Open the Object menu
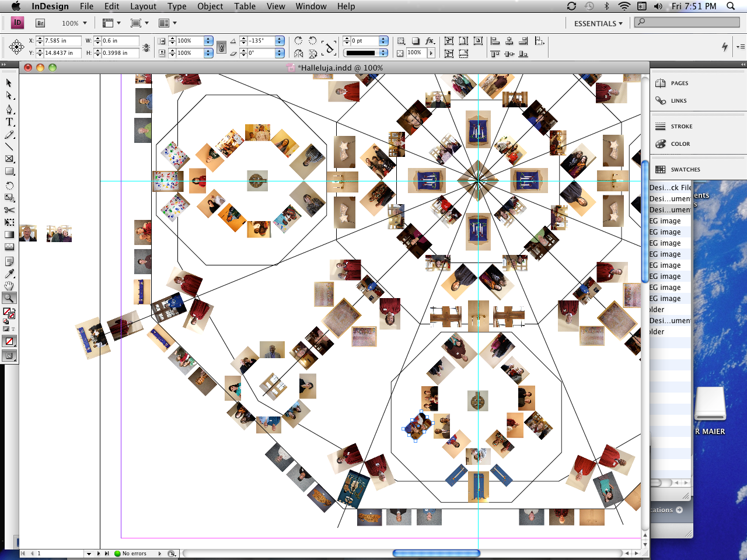747x560 pixels. point(210,6)
